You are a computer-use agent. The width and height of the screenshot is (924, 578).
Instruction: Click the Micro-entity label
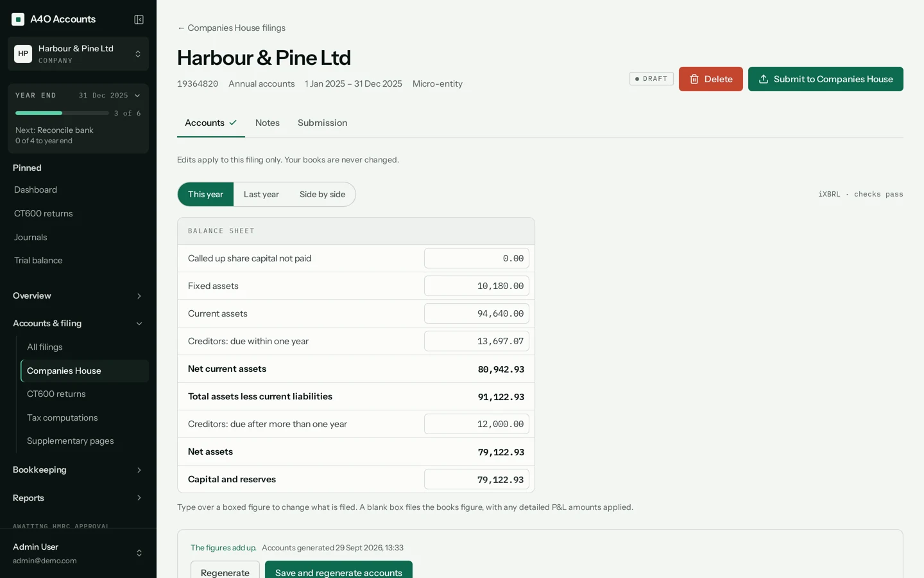(438, 84)
